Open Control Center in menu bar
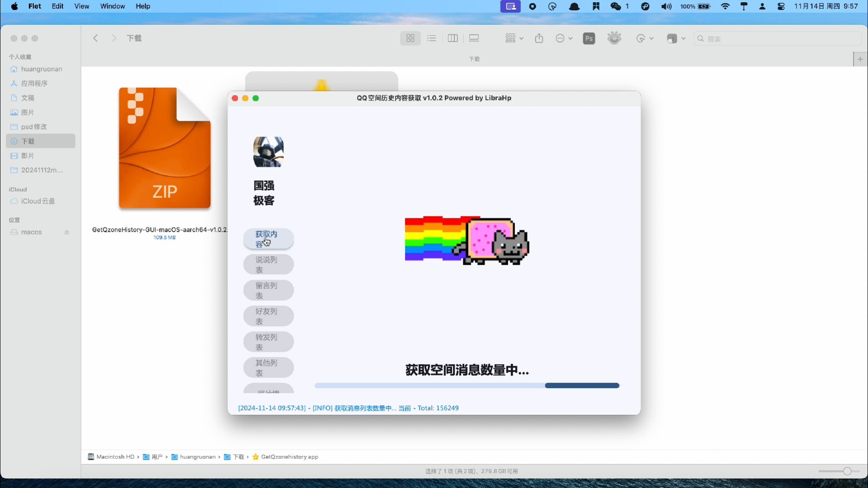This screenshot has height=488, width=868. tap(781, 6)
